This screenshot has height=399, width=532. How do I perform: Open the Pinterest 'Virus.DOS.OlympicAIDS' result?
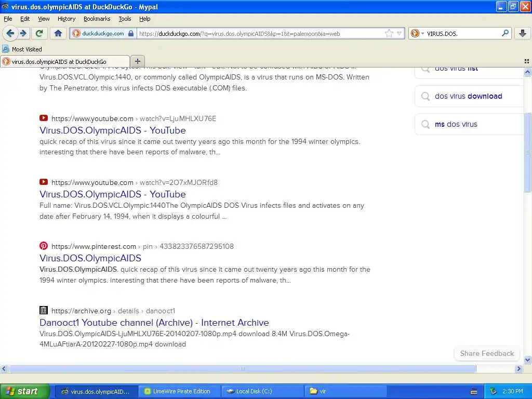pyautogui.click(x=90, y=258)
